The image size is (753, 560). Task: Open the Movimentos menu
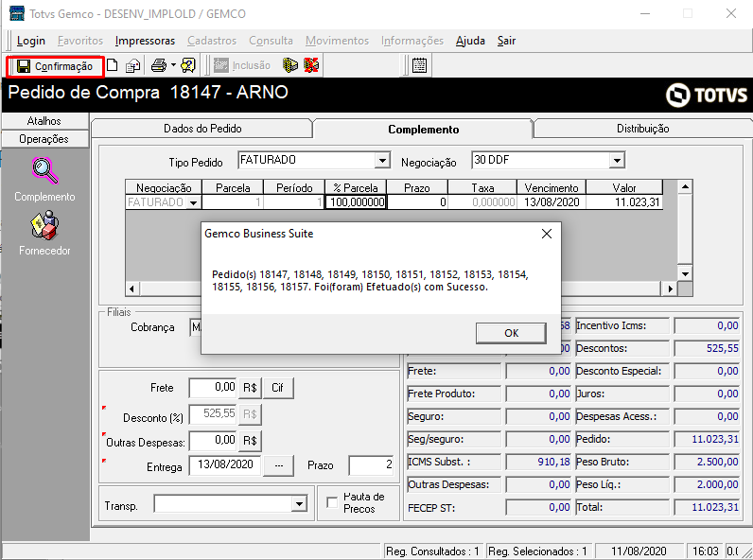point(337,41)
